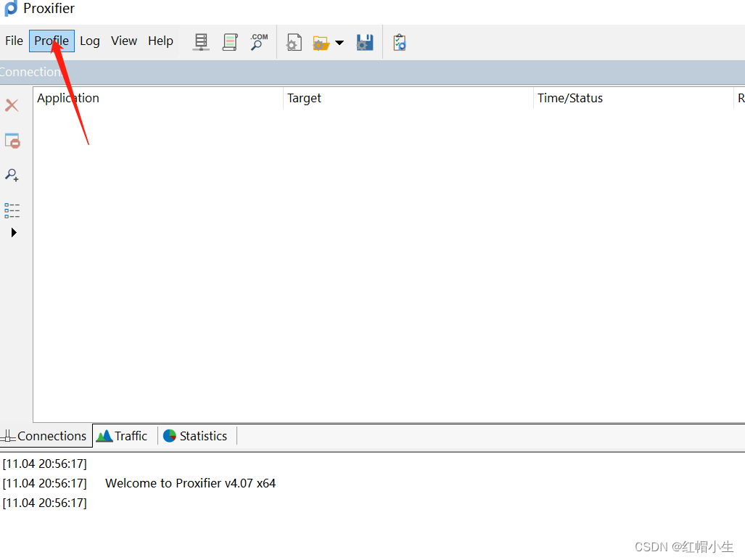This screenshot has width=745, height=560.
Task: Click the open profile folder icon
Action: tap(321, 43)
